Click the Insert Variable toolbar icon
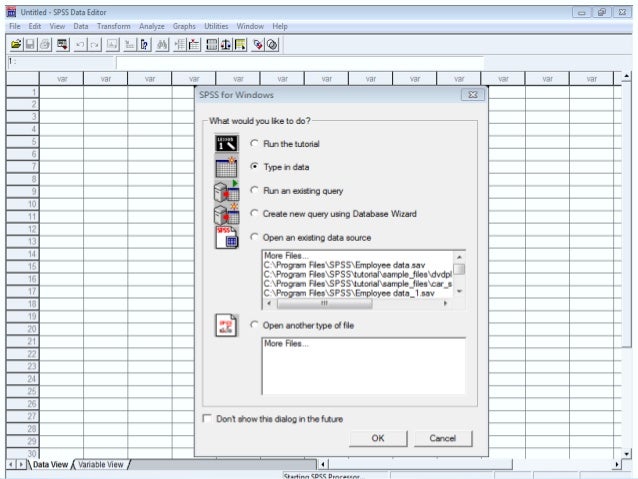This screenshot has width=638, height=479. tap(194, 44)
